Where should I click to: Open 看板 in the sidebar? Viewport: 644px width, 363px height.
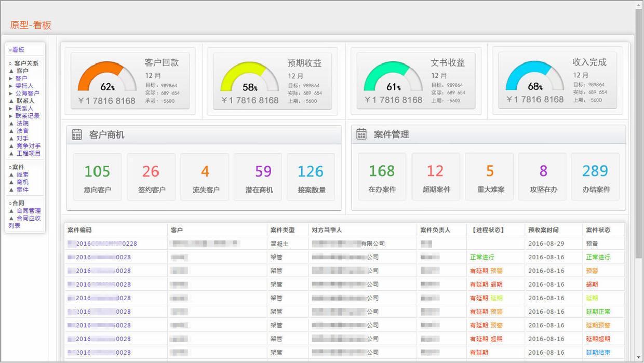tap(18, 50)
